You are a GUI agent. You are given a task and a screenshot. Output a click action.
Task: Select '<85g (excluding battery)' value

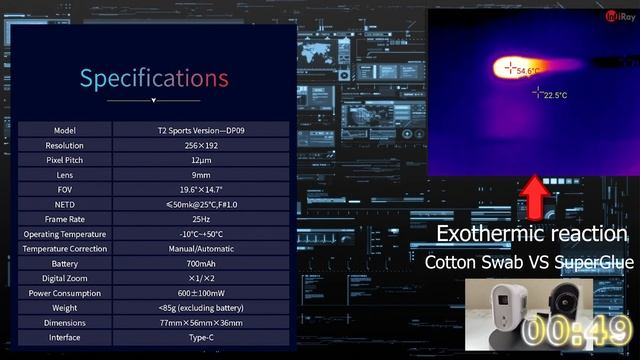click(x=201, y=308)
